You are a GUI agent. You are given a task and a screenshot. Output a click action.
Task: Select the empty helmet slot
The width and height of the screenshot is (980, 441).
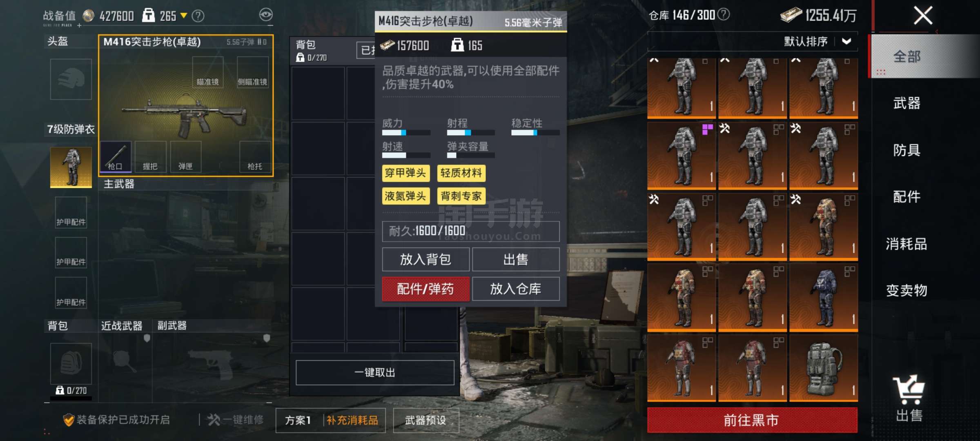click(71, 79)
